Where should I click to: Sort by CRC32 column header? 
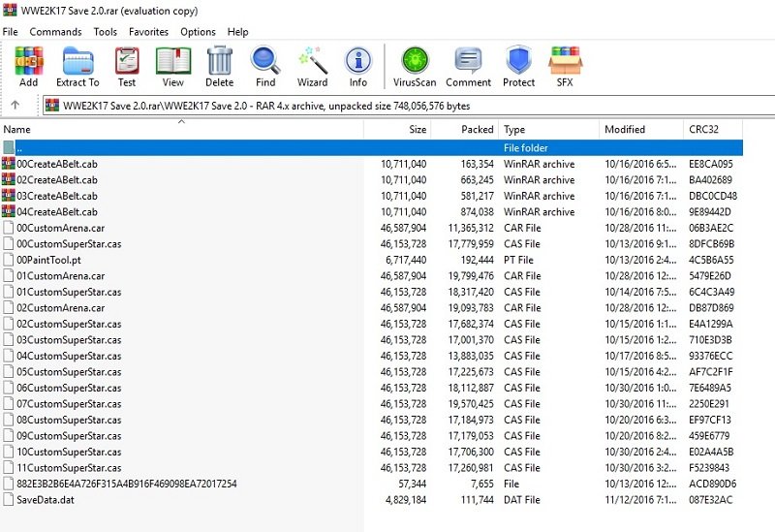713,129
